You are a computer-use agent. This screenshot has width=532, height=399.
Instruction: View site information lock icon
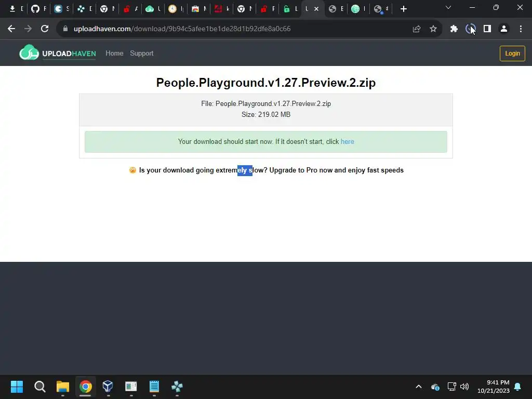[x=65, y=29]
